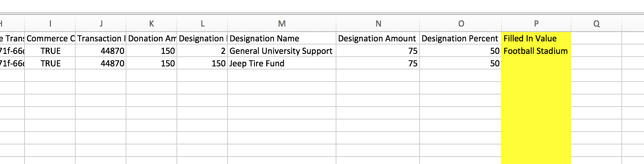Click the Filled In Value cell
The height and width of the screenshot is (164, 644).
tap(535, 38)
